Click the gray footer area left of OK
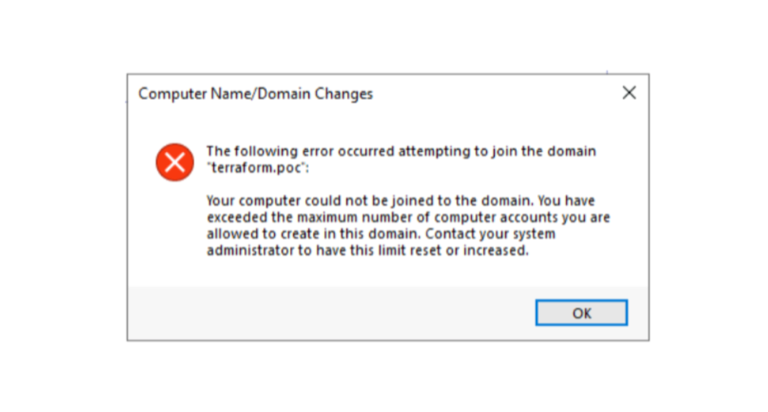The image size is (768, 412). pyautogui.click(x=330, y=313)
